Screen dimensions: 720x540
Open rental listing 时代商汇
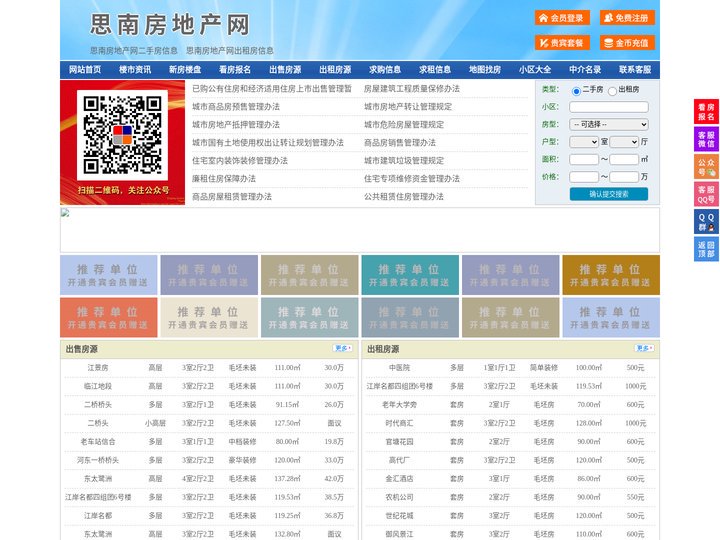pyautogui.click(x=399, y=423)
